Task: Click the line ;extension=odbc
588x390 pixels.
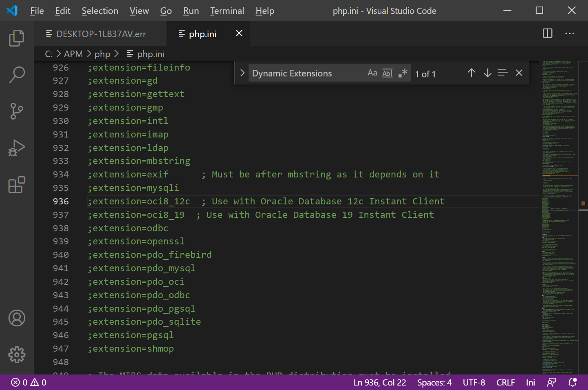Action: click(128, 228)
